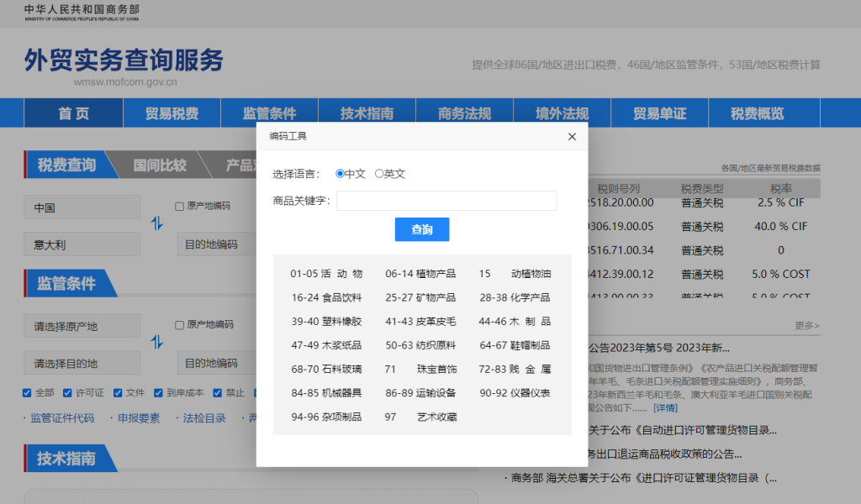Select 中文 language radio button
Screen dimensions: 861x504
point(340,173)
